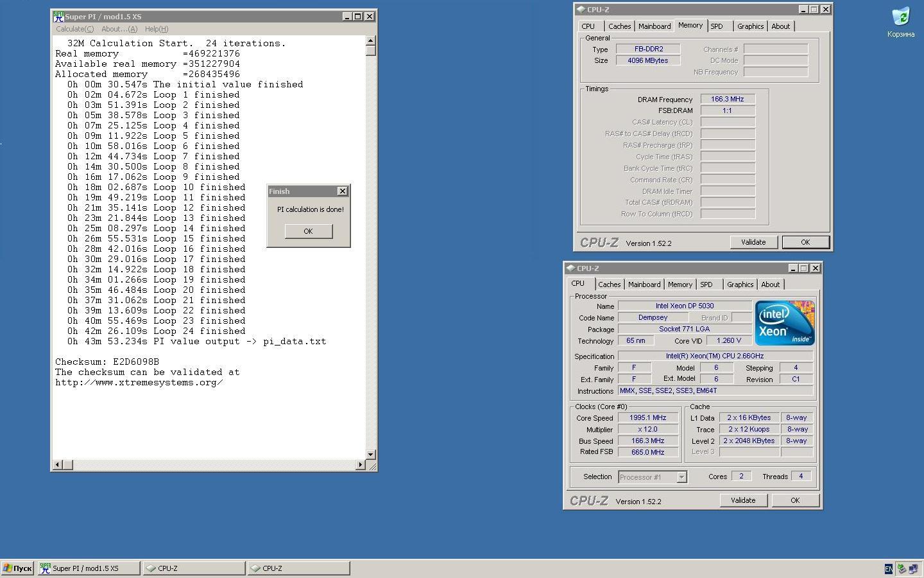Click the Intel Xeon DP 5030 name field

pos(685,306)
